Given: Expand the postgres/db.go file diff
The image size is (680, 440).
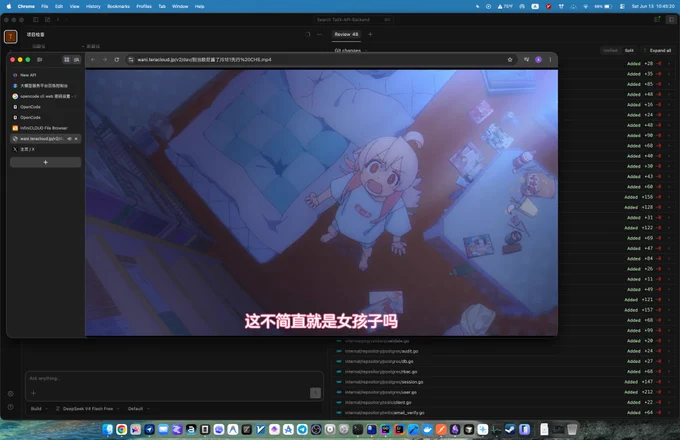Looking at the screenshot, I should point(503,362).
